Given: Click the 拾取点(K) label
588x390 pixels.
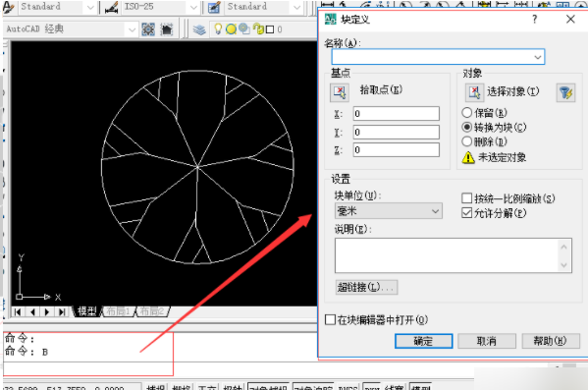Looking at the screenshot, I should pyautogui.click(x=381, y=89).
